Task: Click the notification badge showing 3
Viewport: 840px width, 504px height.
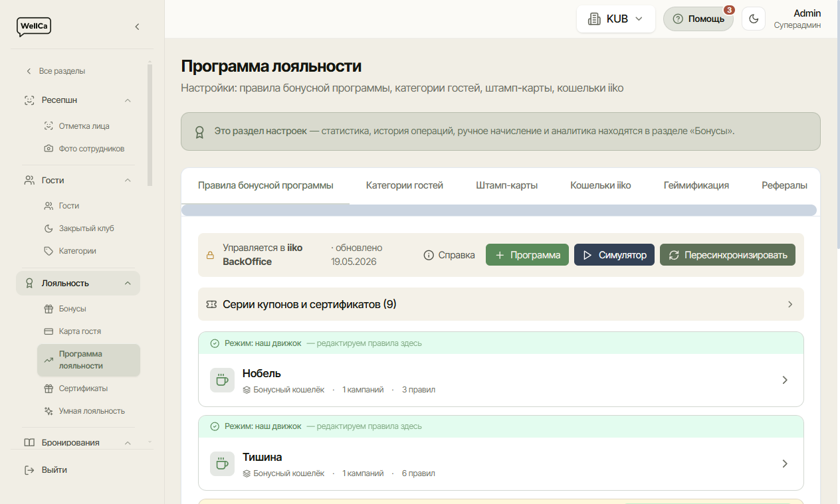Action: tap(729, 10)
